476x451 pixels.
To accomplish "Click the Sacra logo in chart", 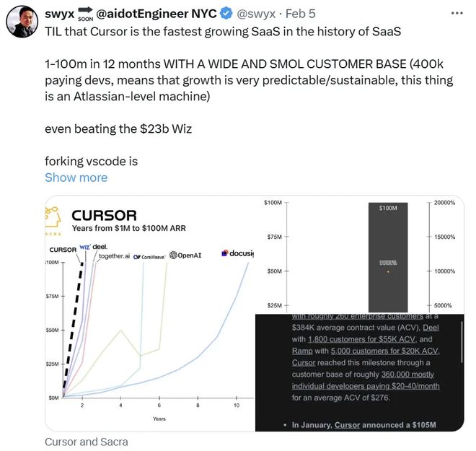I will click(x=53, y=221).
